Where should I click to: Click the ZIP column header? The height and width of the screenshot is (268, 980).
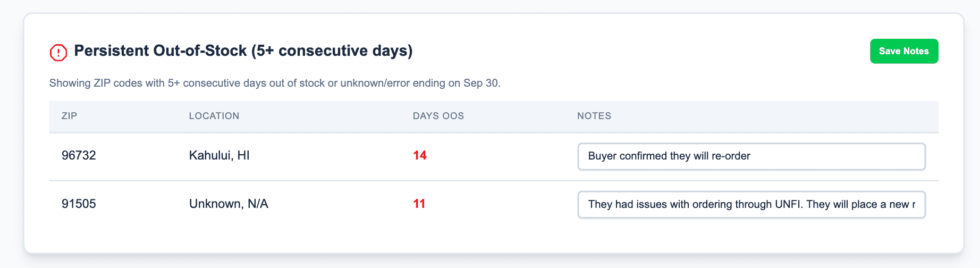[70, 116]
